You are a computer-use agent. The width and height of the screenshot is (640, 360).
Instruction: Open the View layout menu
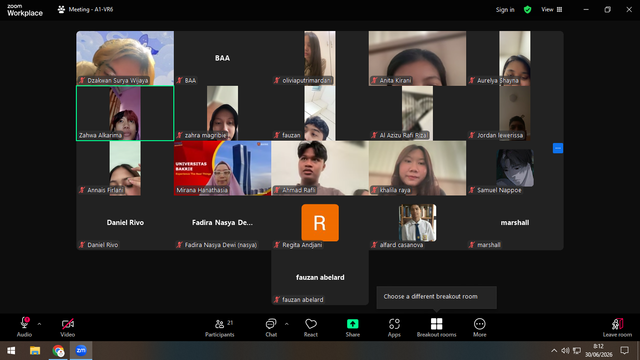(x=551, y=9)
